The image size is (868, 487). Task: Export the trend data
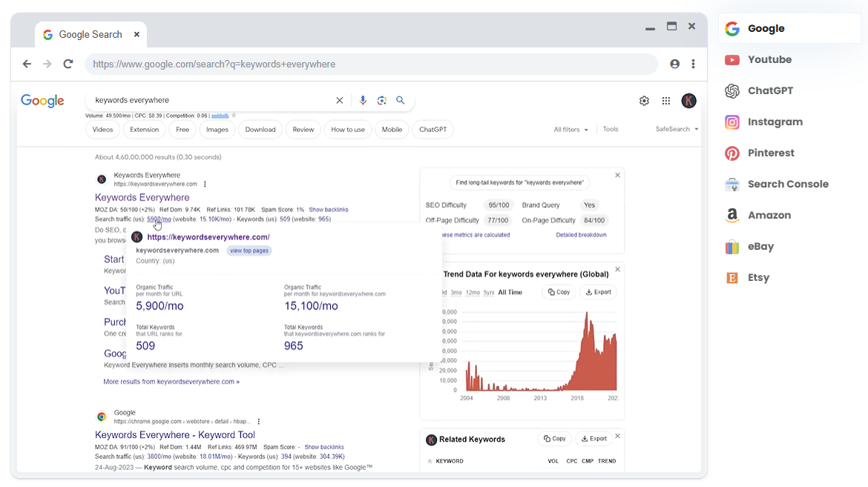pyautogui.click(x=599, y=292)
